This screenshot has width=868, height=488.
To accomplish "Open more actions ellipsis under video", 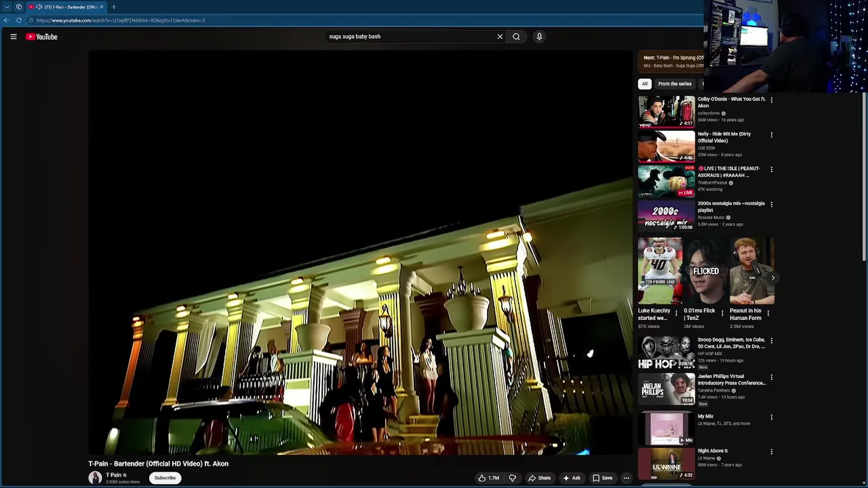I will tap(627, 478).
